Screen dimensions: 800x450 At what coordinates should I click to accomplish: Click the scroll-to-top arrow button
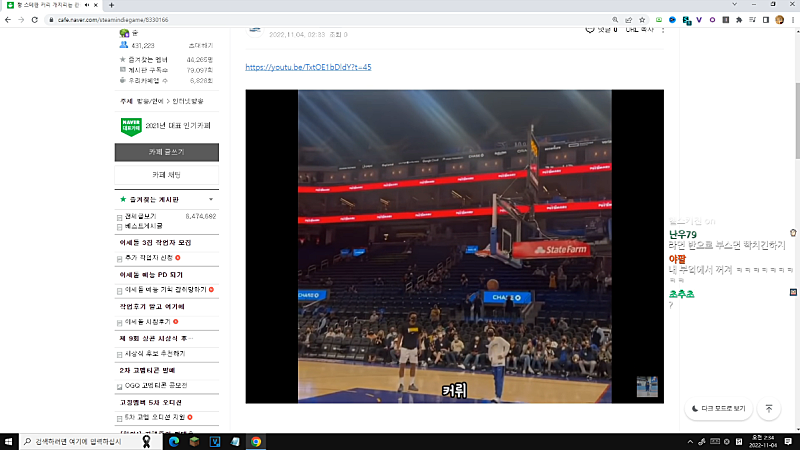point(769,409)
